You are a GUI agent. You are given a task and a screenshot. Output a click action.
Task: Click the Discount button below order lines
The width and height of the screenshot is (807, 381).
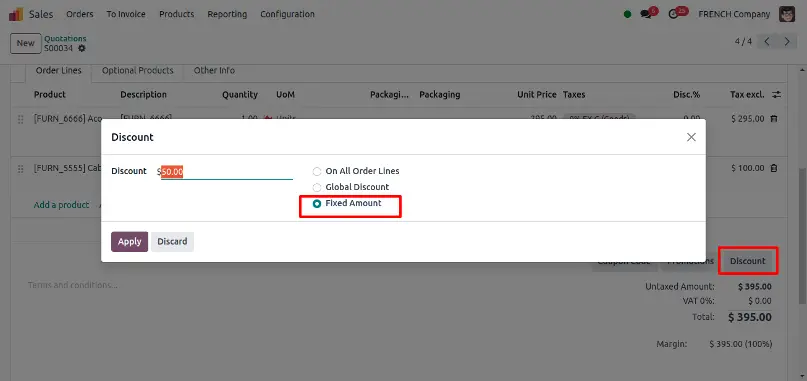point(747,261)
